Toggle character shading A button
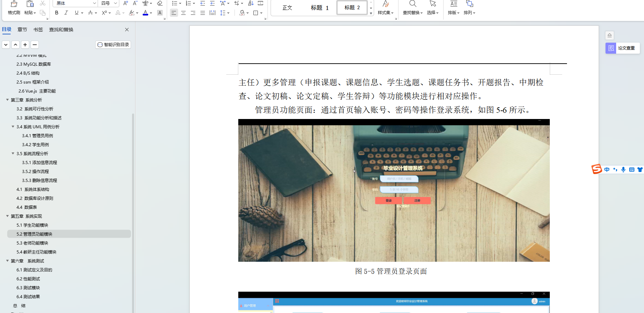Screen dimensions: 644x313 pyautogui.click(x=160, y=13)
